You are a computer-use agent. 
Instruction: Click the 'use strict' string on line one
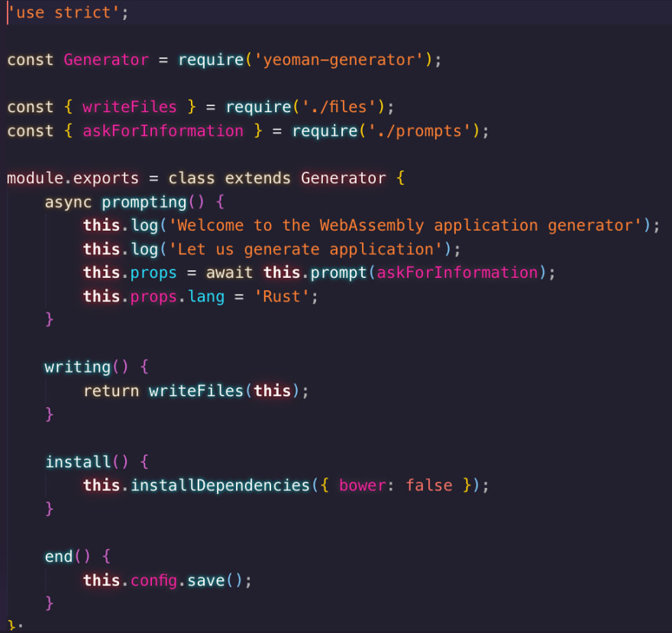tap(63, 12)
